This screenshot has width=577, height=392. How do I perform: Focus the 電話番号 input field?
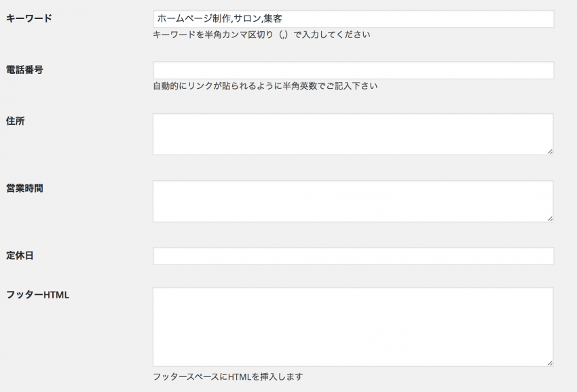pos(353,70)
